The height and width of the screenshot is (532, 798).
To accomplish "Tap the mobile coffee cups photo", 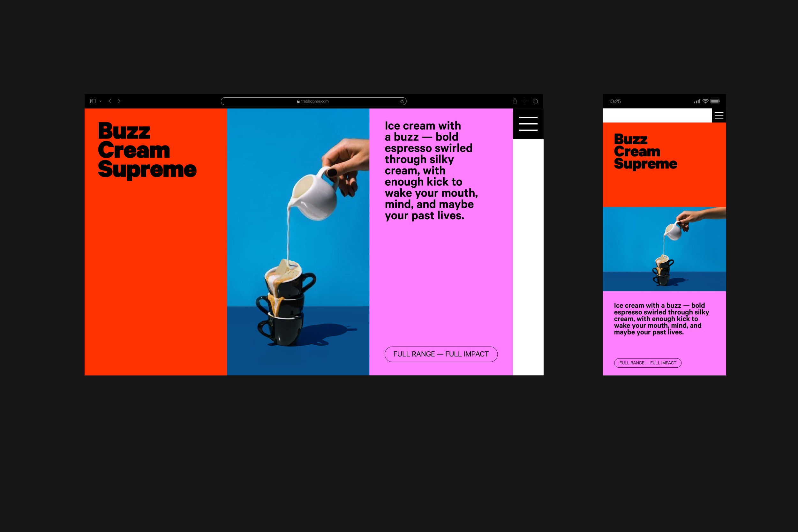I will tap(664, 249).
